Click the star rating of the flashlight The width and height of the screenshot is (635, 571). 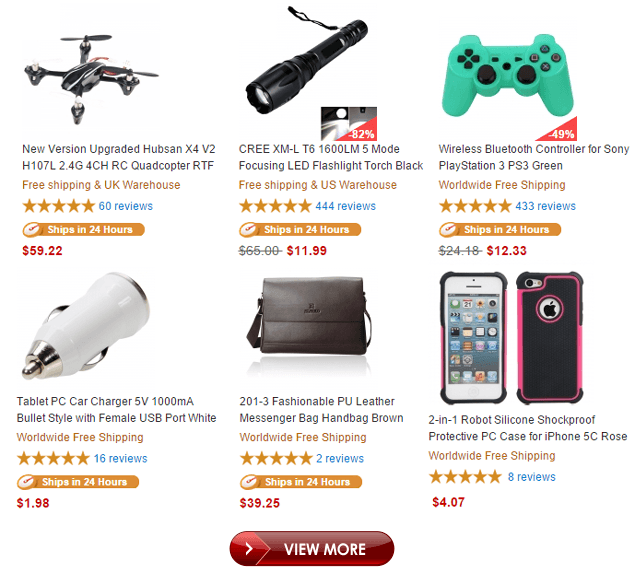pos(275,206)
